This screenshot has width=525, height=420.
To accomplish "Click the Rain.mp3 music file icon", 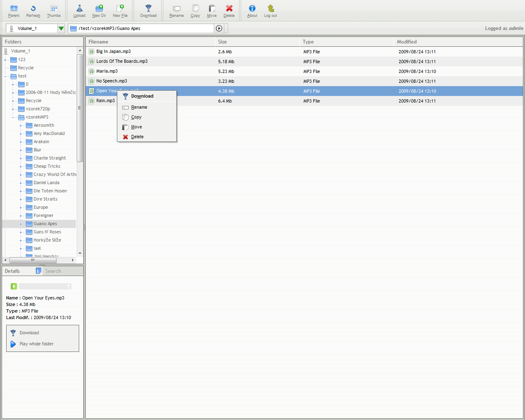I will tap(91, 101).
